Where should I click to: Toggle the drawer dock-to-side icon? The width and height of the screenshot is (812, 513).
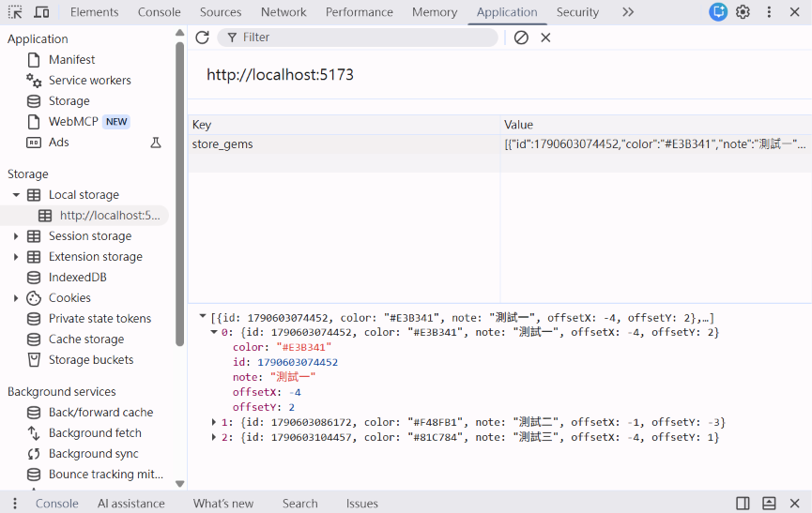[x=743, y=504]
